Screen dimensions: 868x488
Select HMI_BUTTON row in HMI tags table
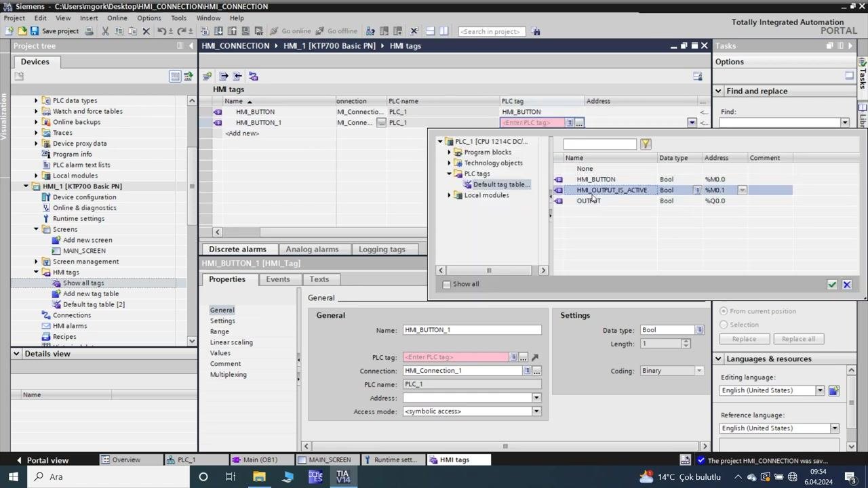(x=255, y=112)
